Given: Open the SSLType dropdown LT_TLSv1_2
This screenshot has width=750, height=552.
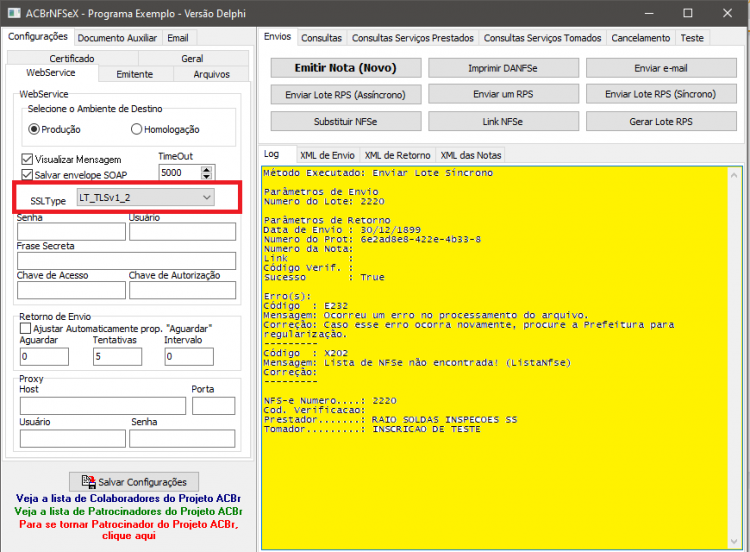Looking at the screenshot, I should click(145, 197).
